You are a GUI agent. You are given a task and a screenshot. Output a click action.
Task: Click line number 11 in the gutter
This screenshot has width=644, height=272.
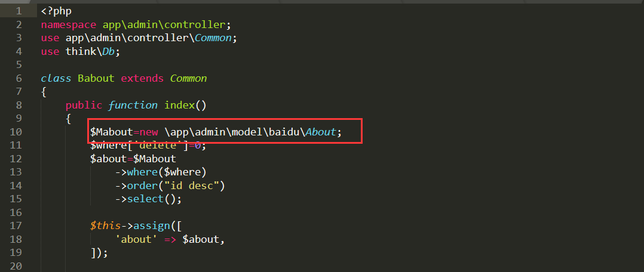(x=16, y=145)
